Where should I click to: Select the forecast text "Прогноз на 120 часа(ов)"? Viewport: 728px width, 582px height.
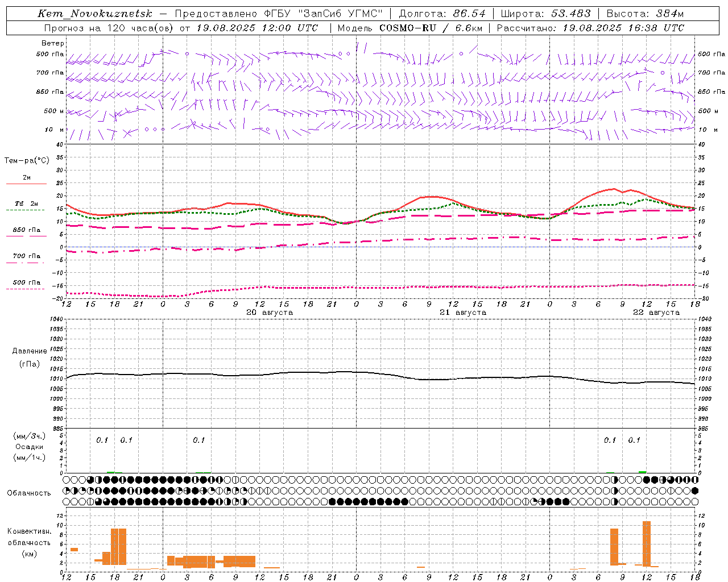point(109,28)
